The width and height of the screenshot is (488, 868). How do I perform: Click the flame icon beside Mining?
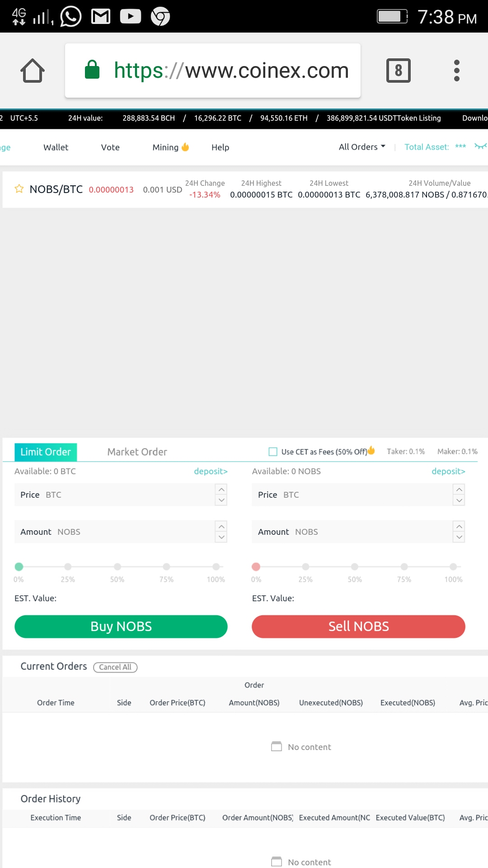(x=185, y=147)
